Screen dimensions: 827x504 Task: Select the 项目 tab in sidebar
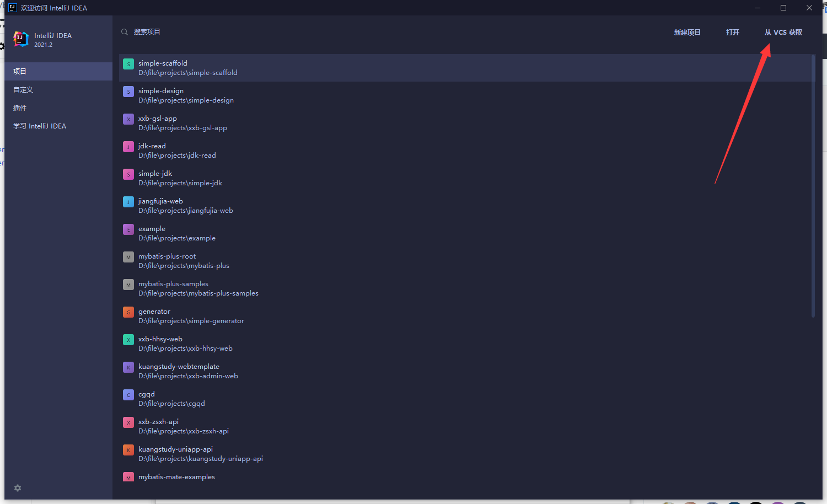point(58,71)
